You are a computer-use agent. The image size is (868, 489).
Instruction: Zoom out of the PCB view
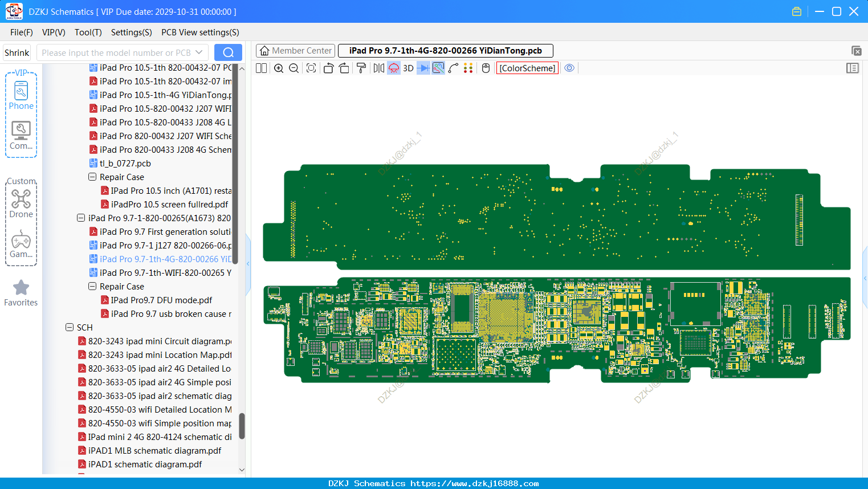[294, 68]
